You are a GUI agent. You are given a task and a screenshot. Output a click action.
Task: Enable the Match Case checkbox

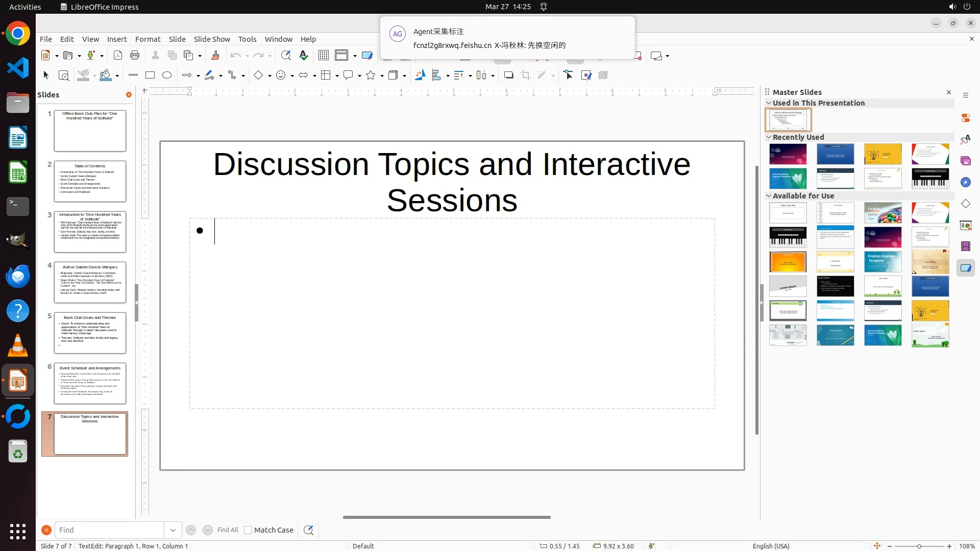point(248,530)
